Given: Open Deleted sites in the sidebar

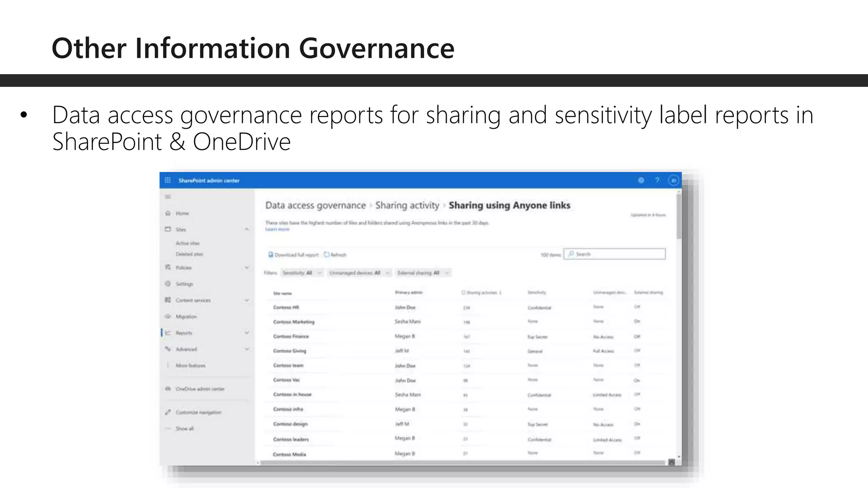Looking at the screenshot, I should (189, 254).
